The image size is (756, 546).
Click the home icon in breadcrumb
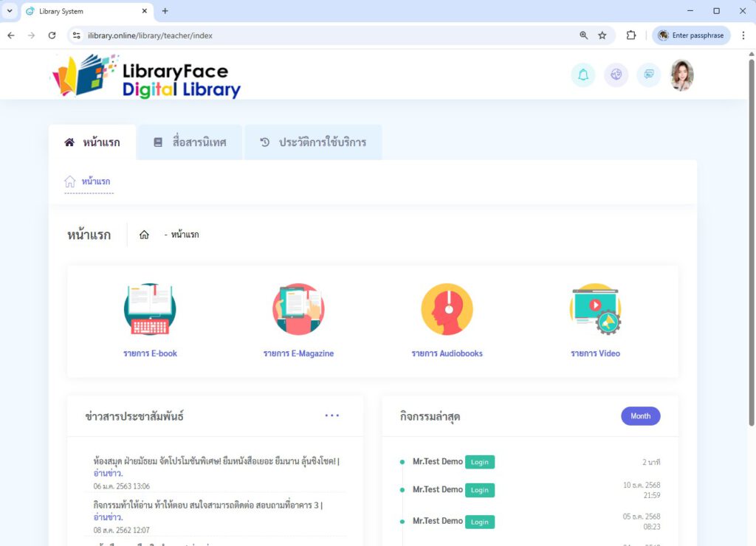(144, 235)
